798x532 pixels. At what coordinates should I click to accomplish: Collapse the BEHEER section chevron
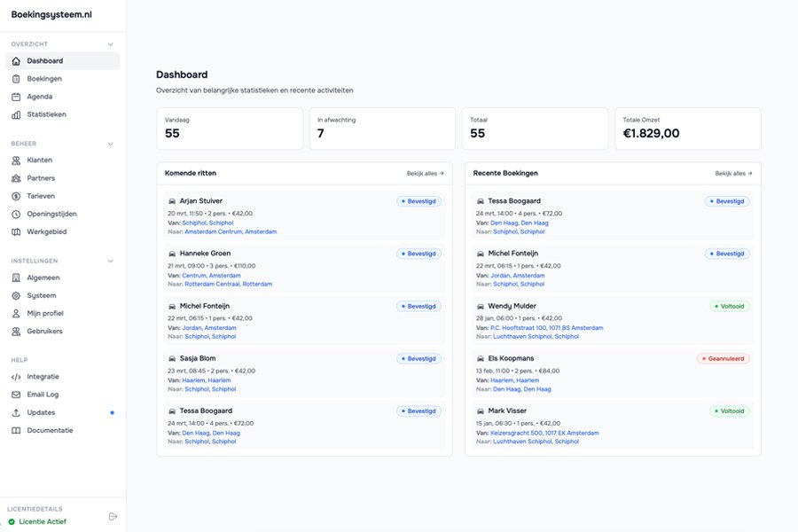110,142
